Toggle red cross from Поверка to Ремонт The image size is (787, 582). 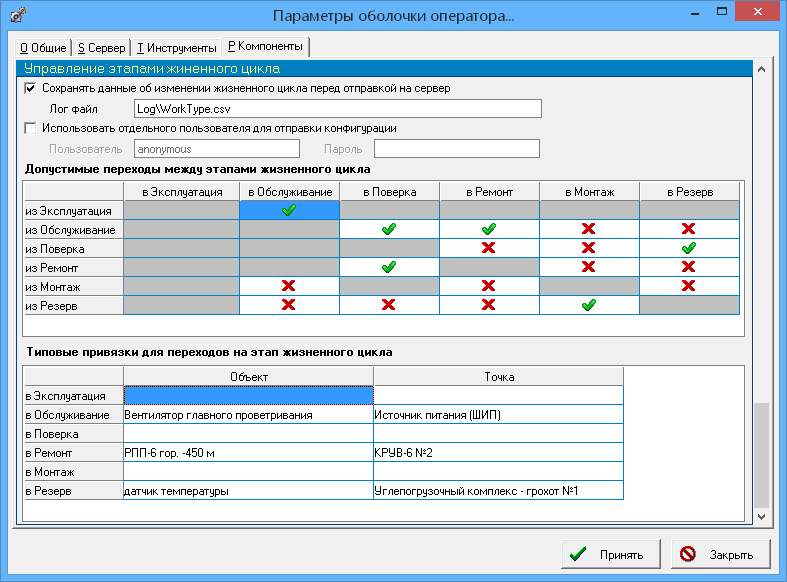pos(489,248)
